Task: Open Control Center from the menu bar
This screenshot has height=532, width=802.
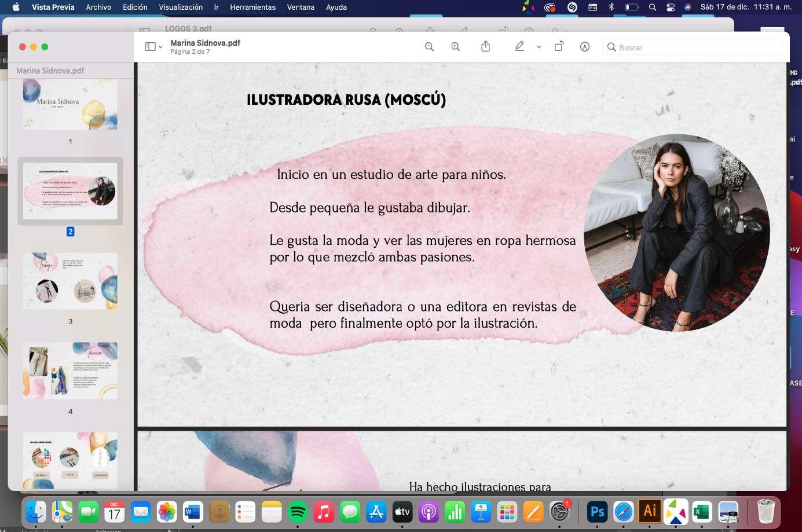Action: click(670, 7)
